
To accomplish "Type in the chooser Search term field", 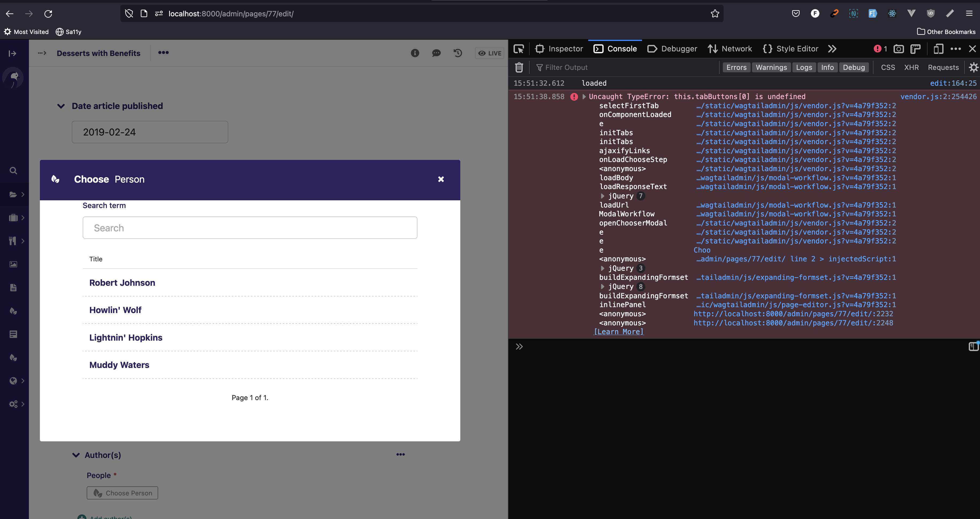I will tap(250, 227).
